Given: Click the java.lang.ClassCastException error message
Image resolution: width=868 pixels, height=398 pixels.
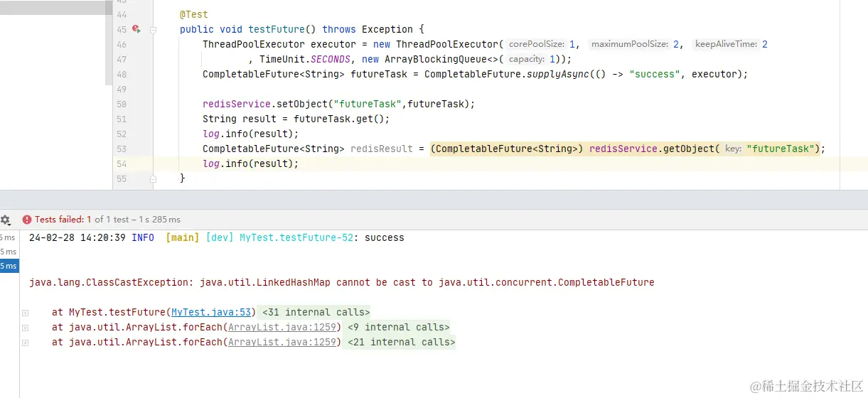Looking at the screenshot, I should click(342, 282).
